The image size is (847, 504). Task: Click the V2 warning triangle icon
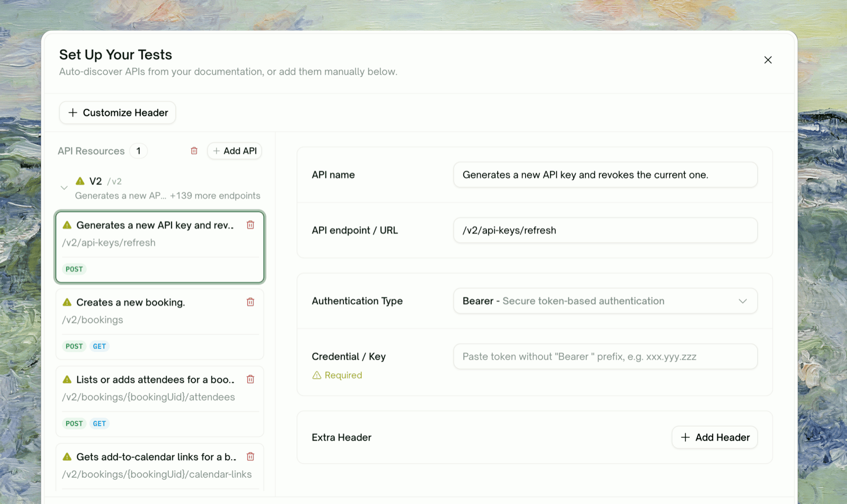(80, 181)
